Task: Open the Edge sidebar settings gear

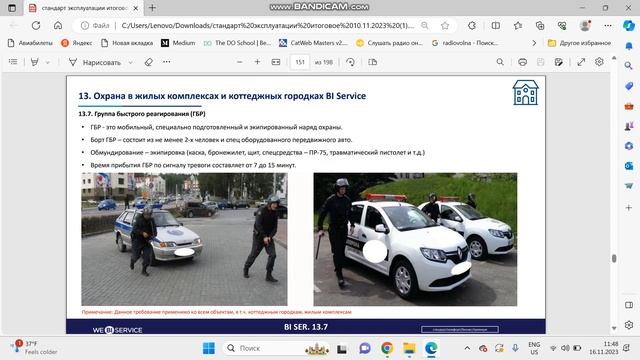Action: [629, 325]
